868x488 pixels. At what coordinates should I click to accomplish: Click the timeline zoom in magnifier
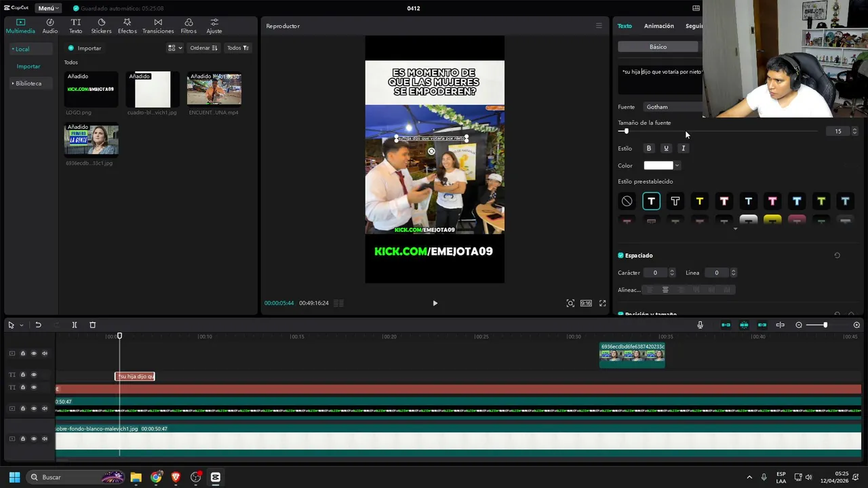point(856,325)
